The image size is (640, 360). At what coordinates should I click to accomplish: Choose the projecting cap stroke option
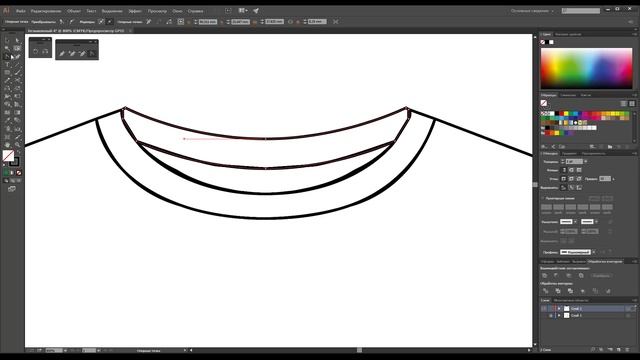(579, 170)
